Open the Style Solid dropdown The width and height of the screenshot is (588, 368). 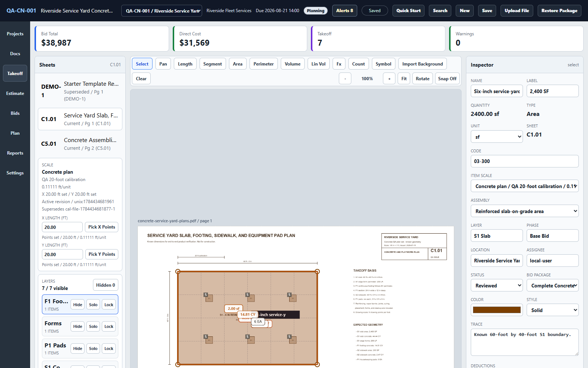click(x=552, y=310)
